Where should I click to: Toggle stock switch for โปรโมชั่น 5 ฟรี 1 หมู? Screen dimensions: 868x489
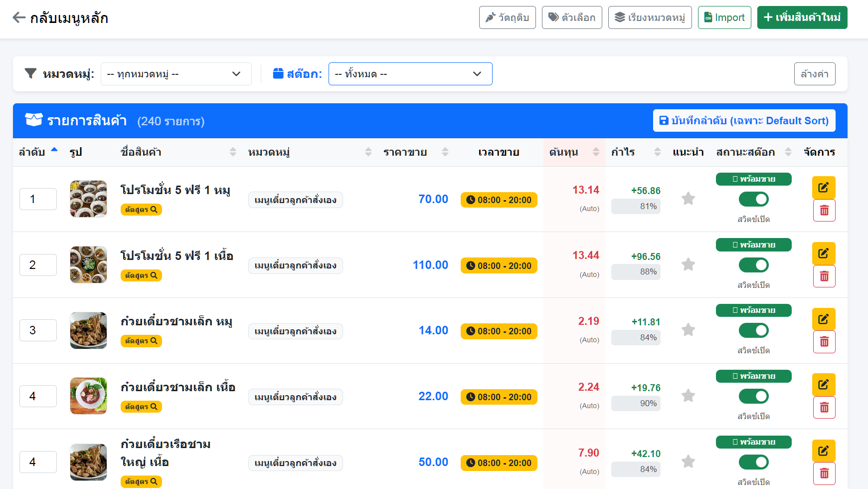click(x=754, y=199)
